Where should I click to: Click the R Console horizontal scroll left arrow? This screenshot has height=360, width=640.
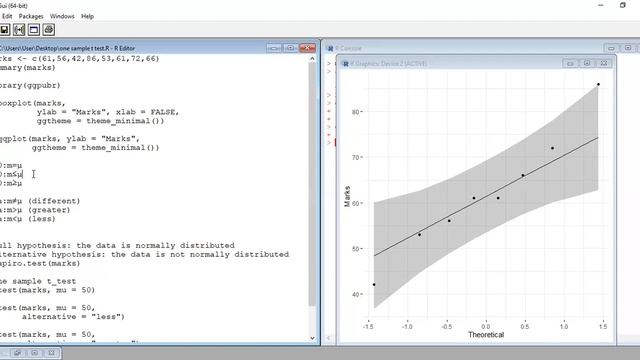(x=328, y=338)
